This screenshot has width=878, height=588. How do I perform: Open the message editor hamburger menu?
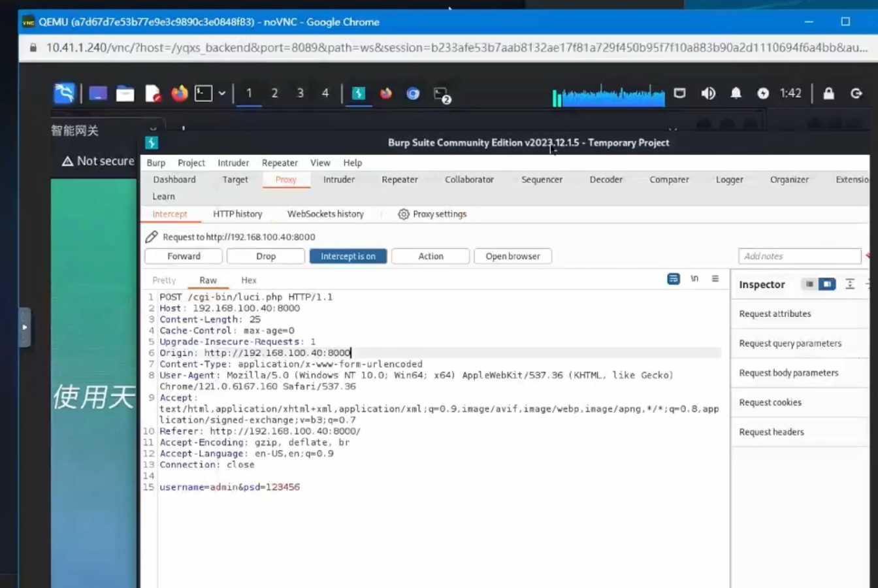pyautogui.click(x=715, y=279)
